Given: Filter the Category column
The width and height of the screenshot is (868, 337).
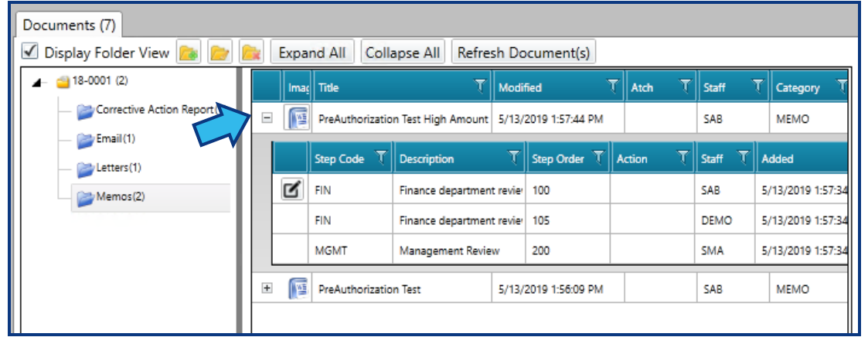Looking at the screenshot, I should click(x=842, y=87).
